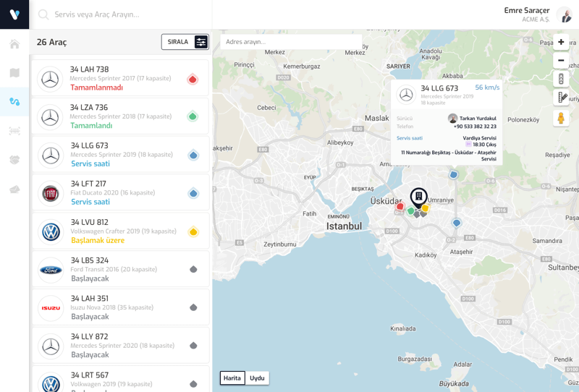Select the routes icon in sidebar
Image resolution: width=579 pixels, height=392 pixels.
click(x=14, y=101)
